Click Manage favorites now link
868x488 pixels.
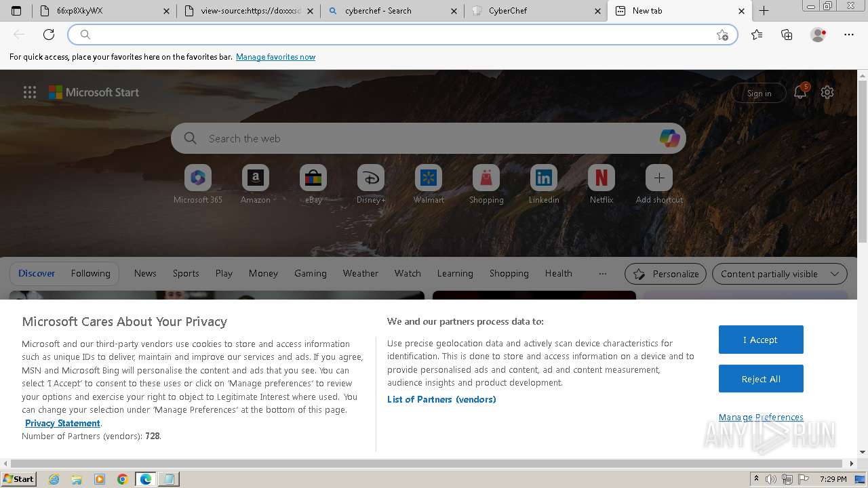click(x=275, y=57)
